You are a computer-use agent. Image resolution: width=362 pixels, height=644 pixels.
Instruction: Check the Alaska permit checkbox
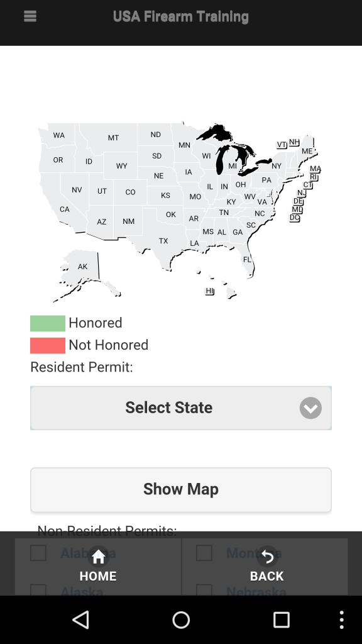click(38, 591)
